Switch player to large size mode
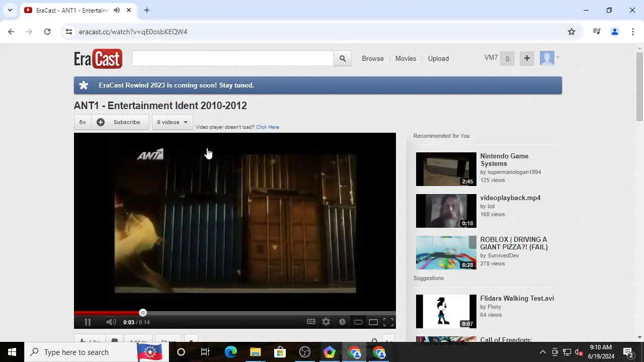The height and width of the screenshot is (362, 644). 373,322
